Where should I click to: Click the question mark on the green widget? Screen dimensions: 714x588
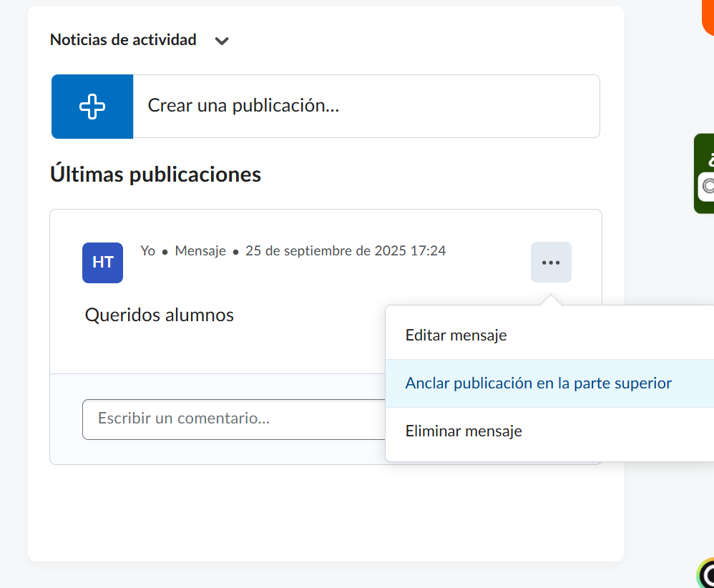pyautogui.click(x=710, y=158)
